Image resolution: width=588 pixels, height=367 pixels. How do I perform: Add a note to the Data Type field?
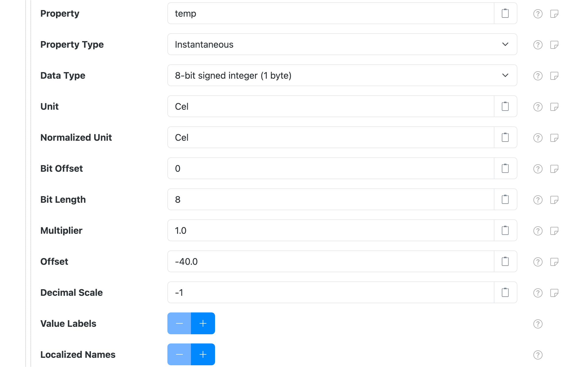(555, 76)
